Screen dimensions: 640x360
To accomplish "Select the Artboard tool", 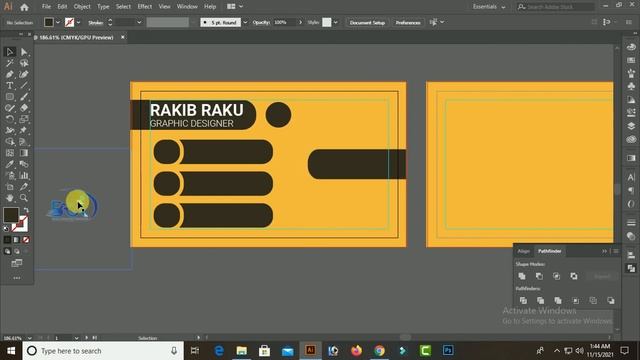I will [10, 187].
